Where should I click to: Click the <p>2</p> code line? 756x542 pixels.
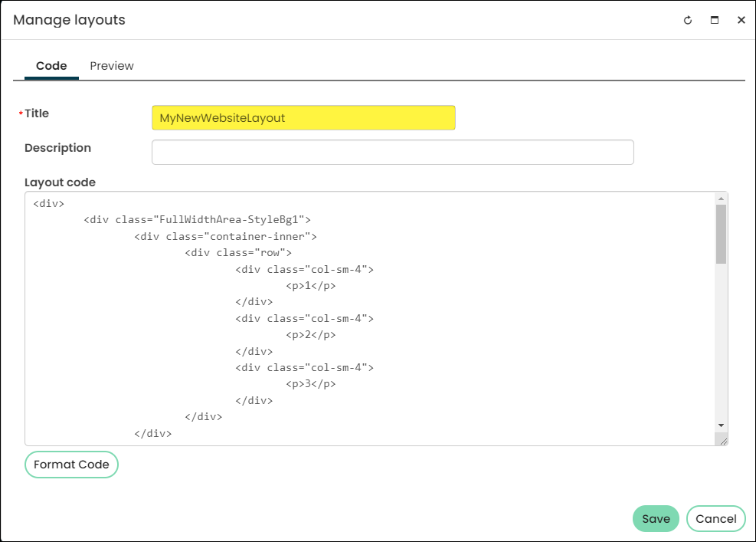[310, 334]
